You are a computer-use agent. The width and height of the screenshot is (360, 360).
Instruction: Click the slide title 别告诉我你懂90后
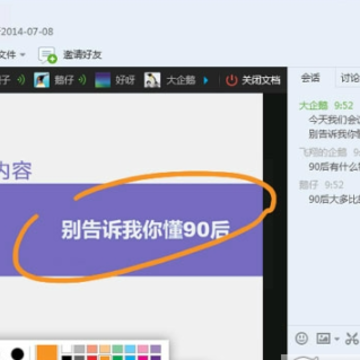click(x=146, y=230)
